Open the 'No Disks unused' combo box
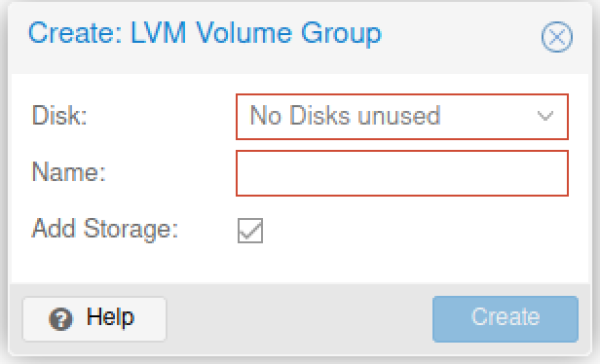The image size is (600, 364). [402, 116]
